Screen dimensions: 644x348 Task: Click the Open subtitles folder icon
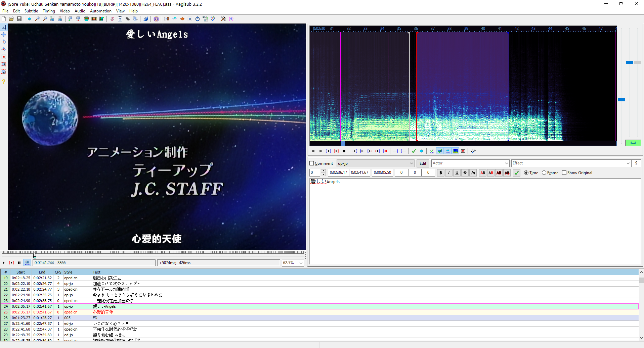tap(11, 19)
